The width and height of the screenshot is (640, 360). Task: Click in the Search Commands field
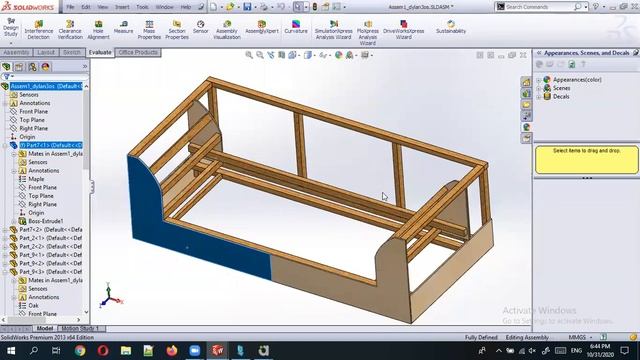tap(539, 7)
